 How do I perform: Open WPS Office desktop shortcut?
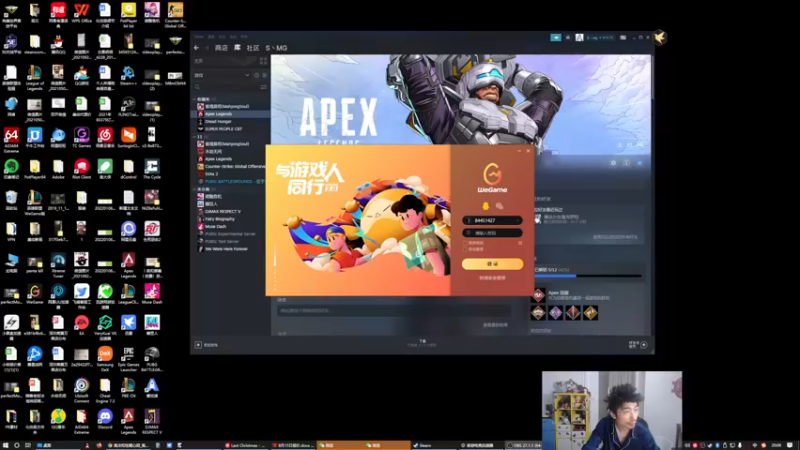[82, 13]
